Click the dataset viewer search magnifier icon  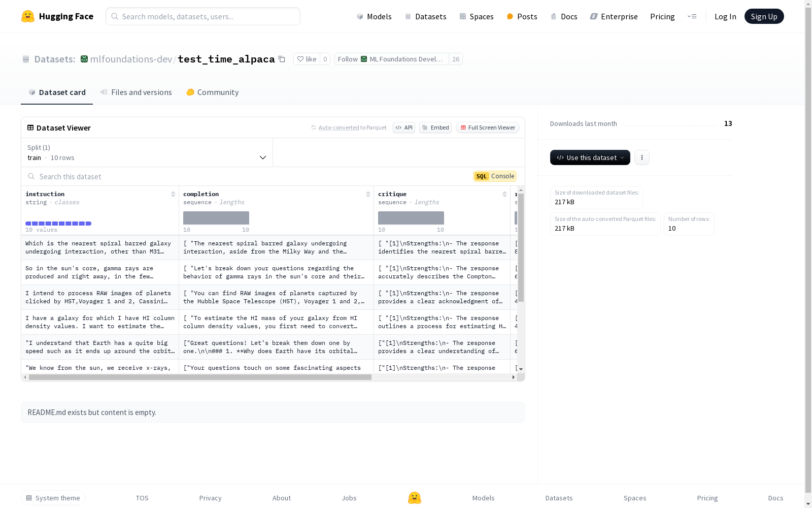coord(31,176)
